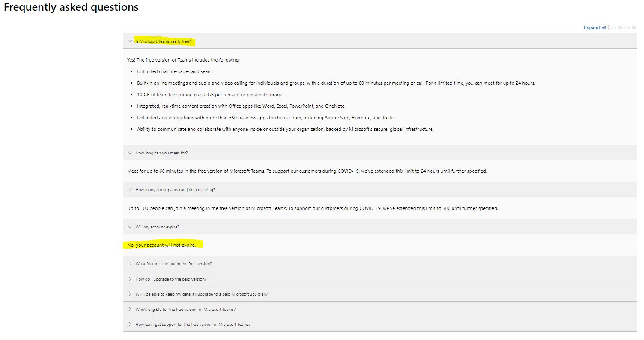Click 'Will my account expire?' question text

click(157, 227)
